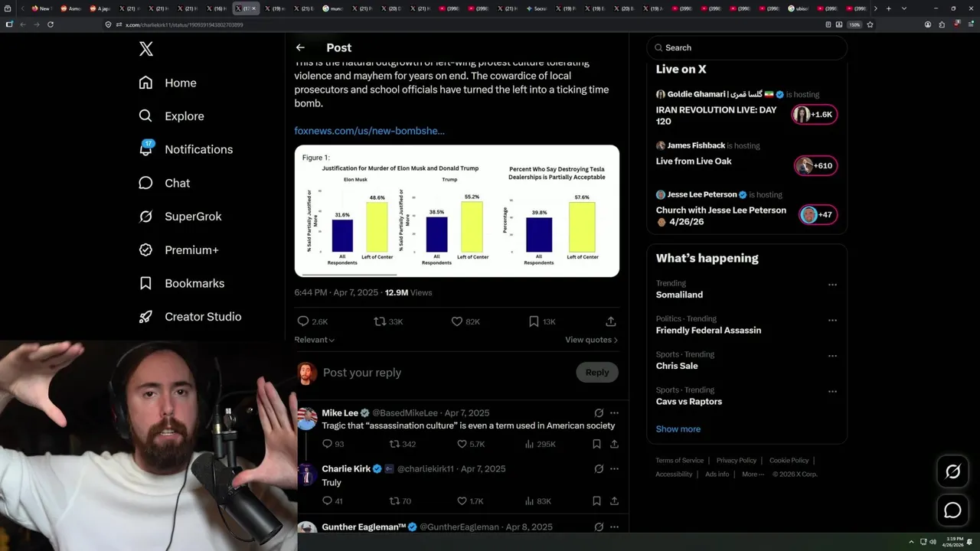Viewport: 980px width, 551px height.
Task: Open the Home page
Action: [x=168, y=83]
